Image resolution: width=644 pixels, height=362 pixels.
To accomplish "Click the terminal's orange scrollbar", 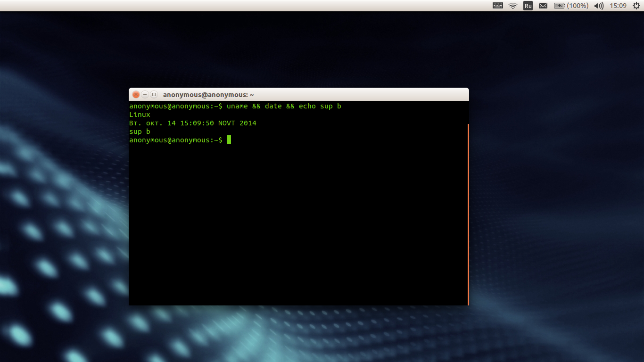I will tap(468, 214).
